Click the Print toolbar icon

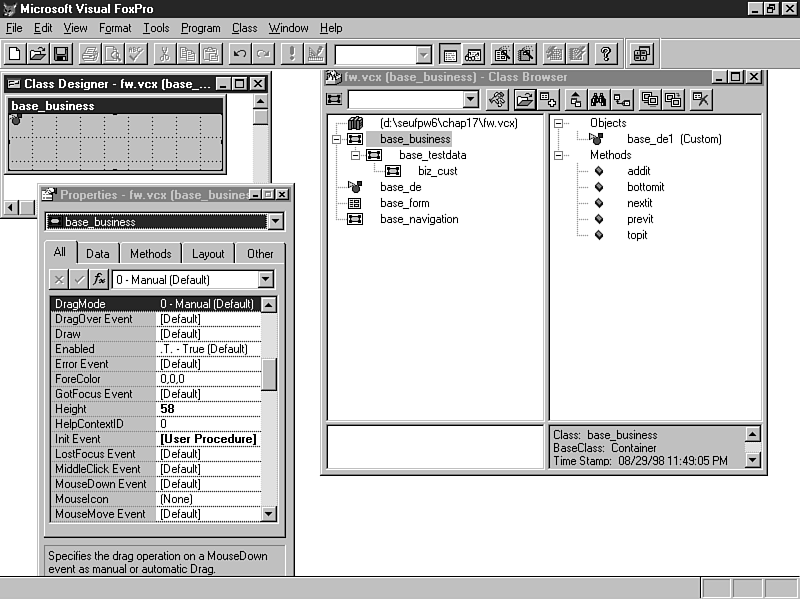(x=89, y=53)
